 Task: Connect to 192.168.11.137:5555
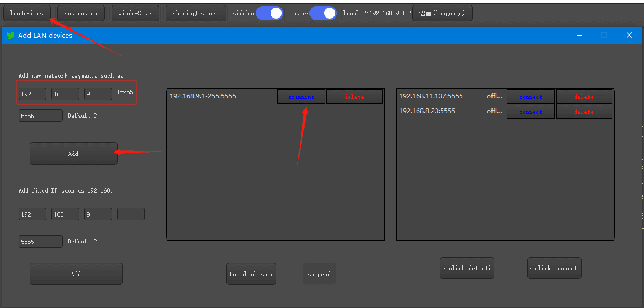531,97
